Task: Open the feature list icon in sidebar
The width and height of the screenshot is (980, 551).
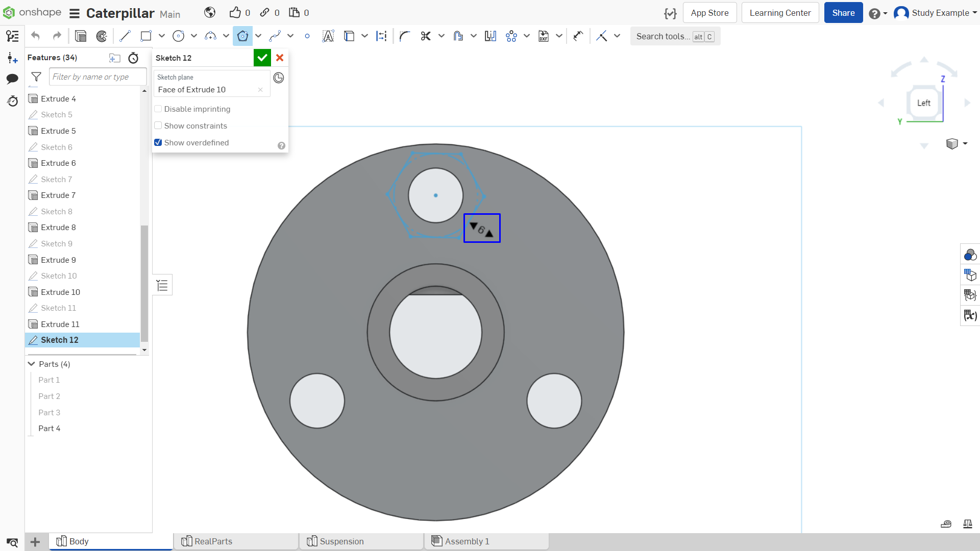Action: [x=12, y=36]
